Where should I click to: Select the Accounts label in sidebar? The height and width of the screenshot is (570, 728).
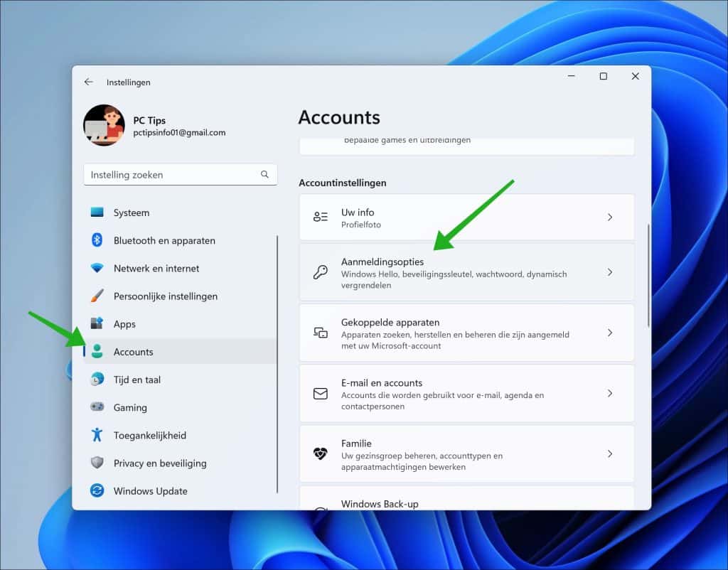tap(133, 352)
